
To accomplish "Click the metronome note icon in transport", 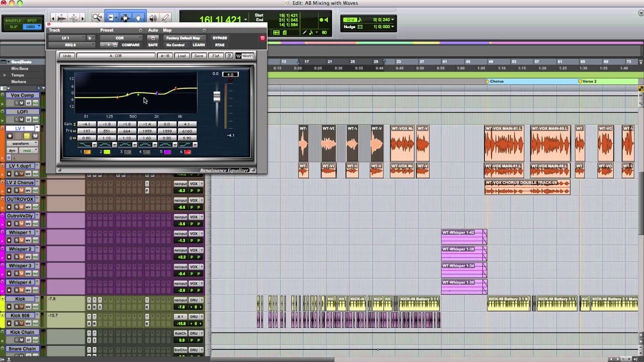I will (311, 32).
